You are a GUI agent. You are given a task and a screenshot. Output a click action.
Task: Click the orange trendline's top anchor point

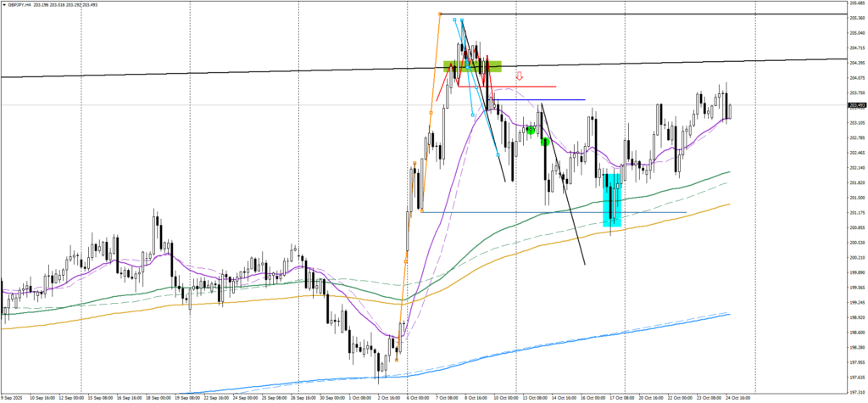(x=440, y=14)
